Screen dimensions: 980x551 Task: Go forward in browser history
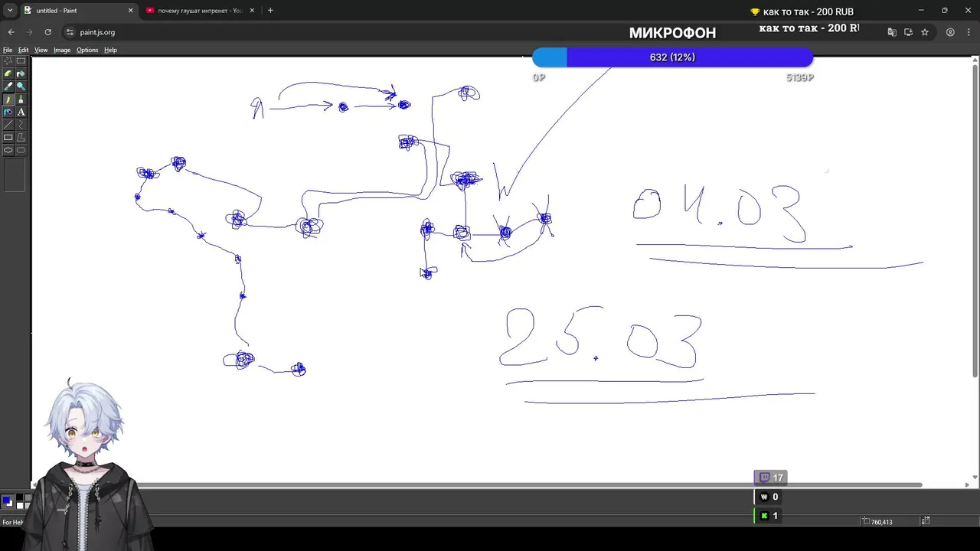[x=29, y=32]
